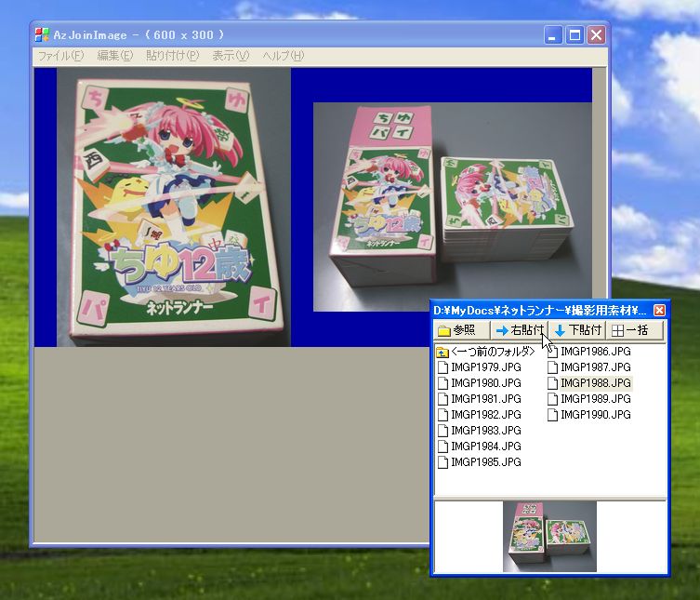Click the 参照 browse folder button

[462, 330]
